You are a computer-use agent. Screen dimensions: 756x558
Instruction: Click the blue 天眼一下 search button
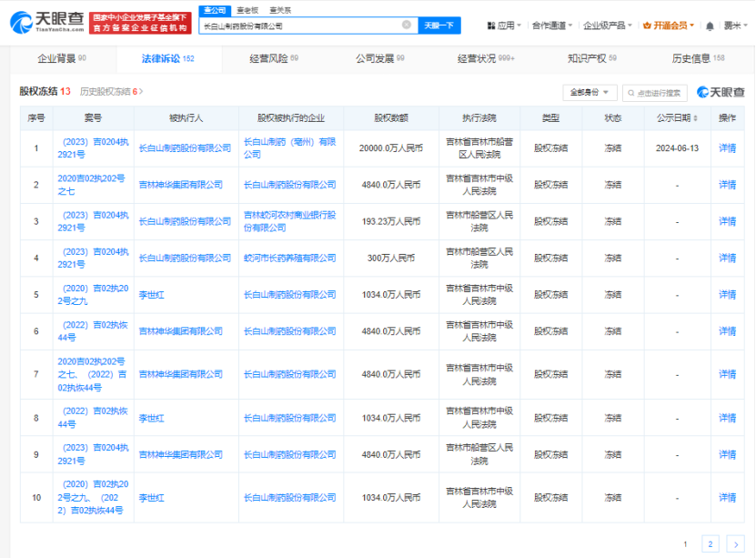click(438, 25)
